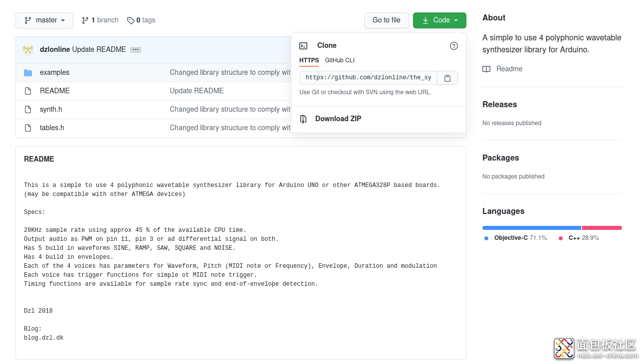Click the pink C++ segment of the language bar
The width and height of the screenshot is (643, 364).
602,228
